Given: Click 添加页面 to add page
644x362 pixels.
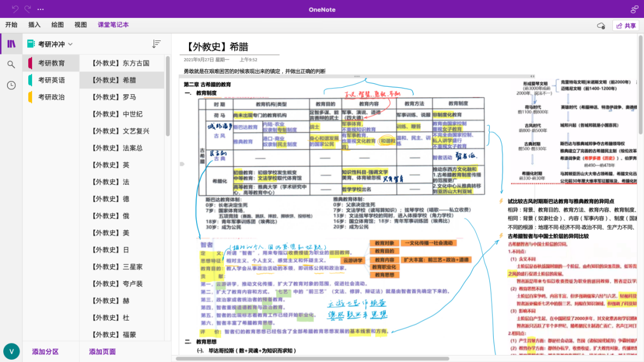Looking at the screenshot, I should pyautogui.click(x=102, y=352).
